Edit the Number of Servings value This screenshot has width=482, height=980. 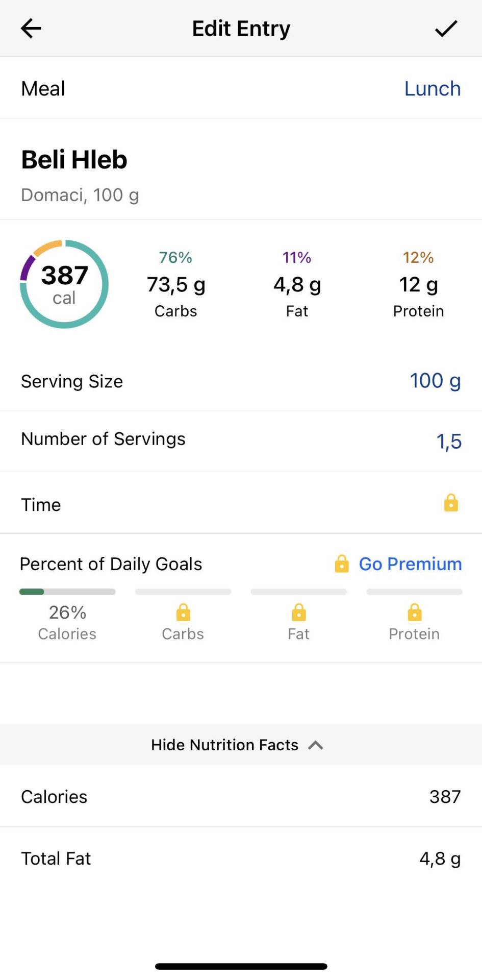point(448,442)
